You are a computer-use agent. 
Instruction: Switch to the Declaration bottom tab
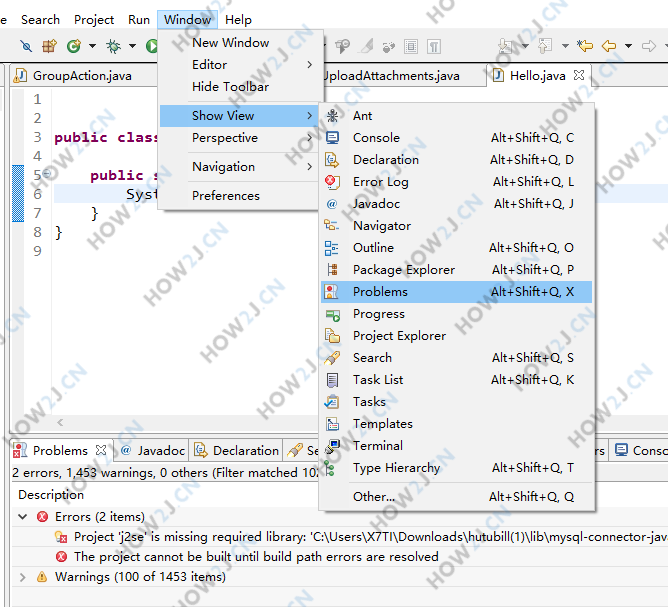point(236,451)
